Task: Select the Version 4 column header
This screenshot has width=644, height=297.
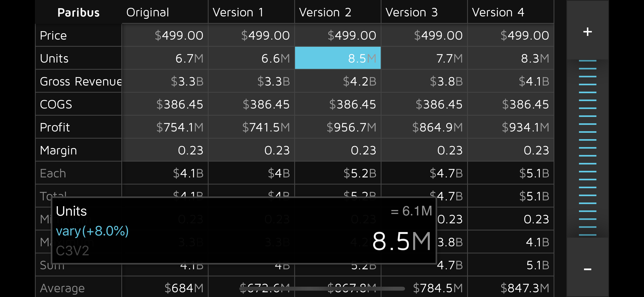Action: (510, 12)
